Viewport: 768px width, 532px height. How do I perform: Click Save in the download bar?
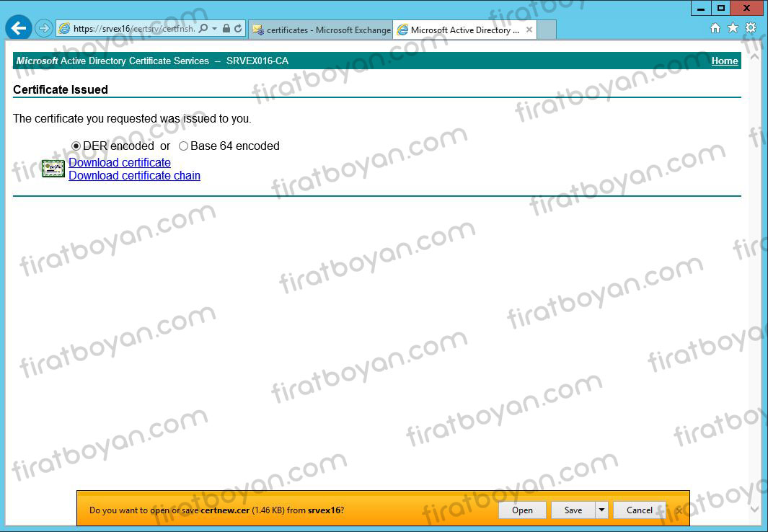(x=573, y=510)
